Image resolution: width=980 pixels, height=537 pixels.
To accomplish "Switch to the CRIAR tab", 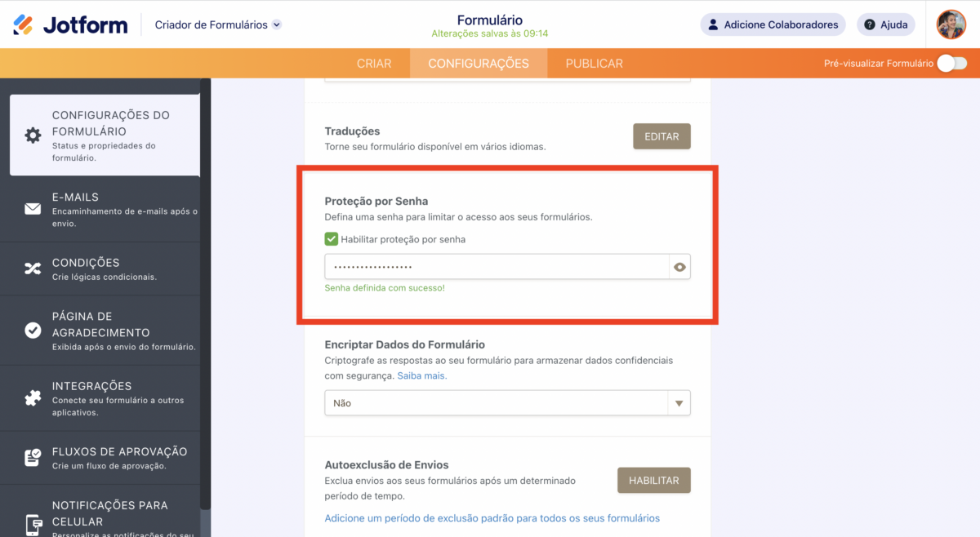I will click(x=374, y=64).
